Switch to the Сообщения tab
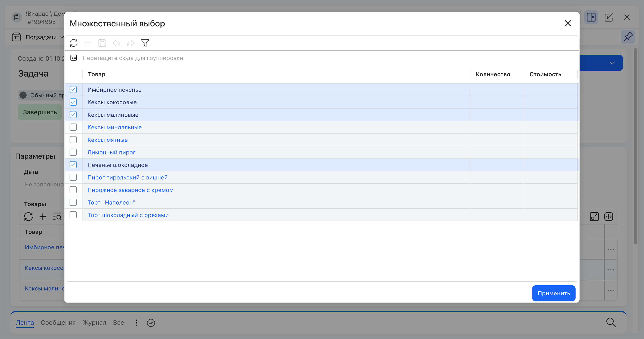Screen dimensions: 644x339 click(x=58, y=322)
